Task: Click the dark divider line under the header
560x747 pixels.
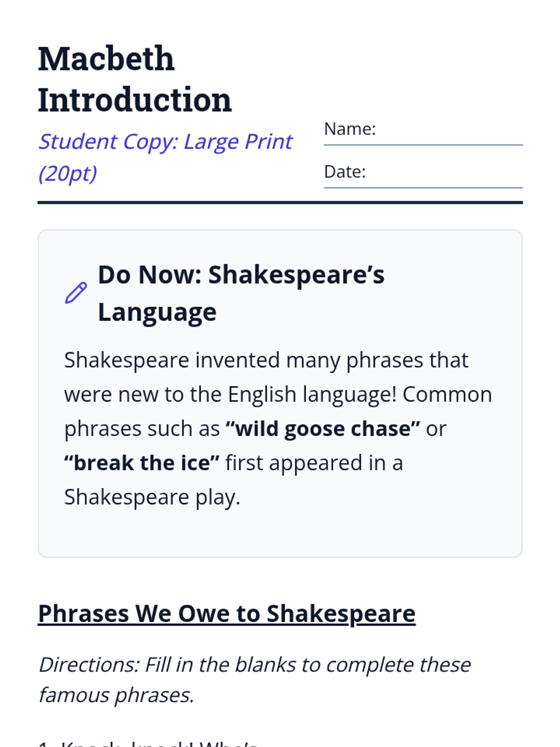Action: [280, 203]
